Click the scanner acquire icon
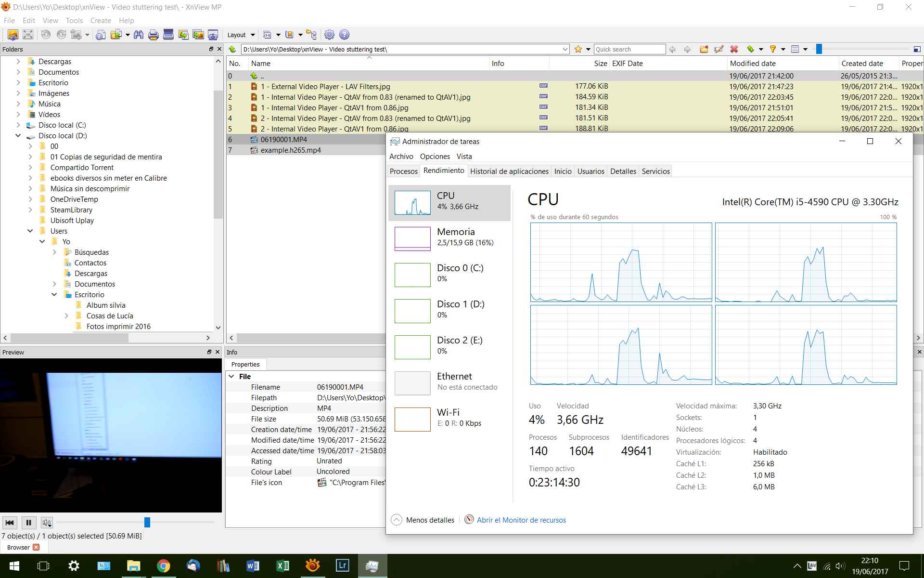Viewport: 924px width, 578px height. (168, 35)
